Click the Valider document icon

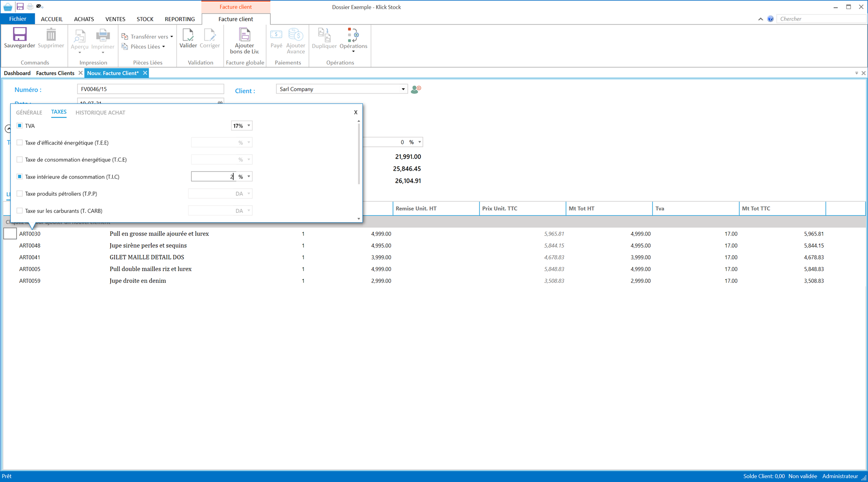(188, 35)
